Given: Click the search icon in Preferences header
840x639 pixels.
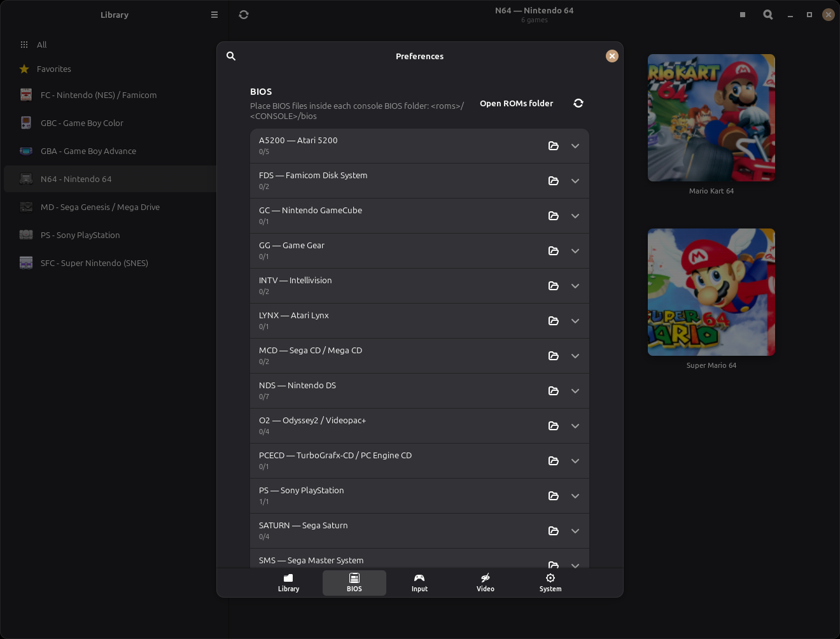Looking at the screenshot, I should [231, 56].
